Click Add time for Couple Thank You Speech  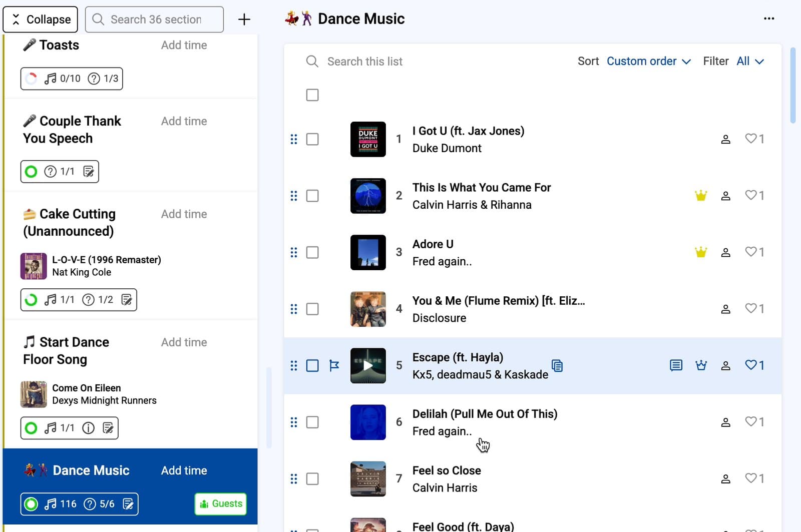pyautogui.click(x=184, y=121)
